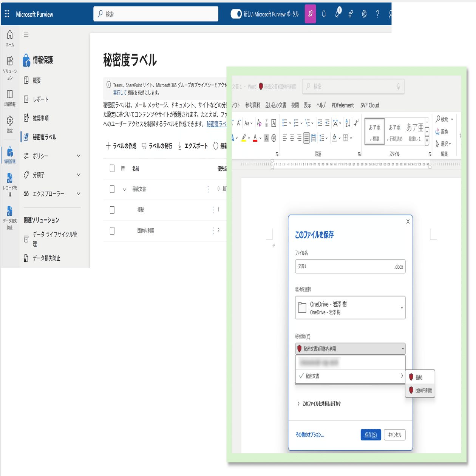Expand the ポリシー sidebar section

pyautogui.click(x=40, y=156)
